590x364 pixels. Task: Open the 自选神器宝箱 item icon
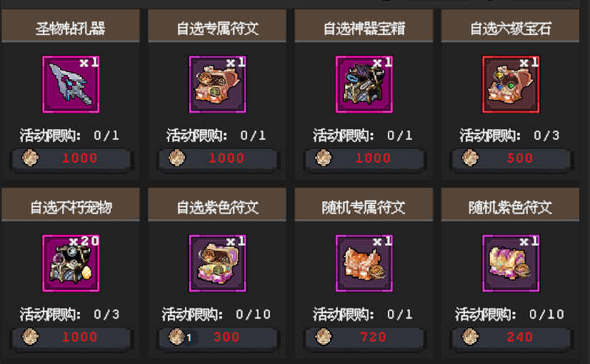coord(364,84)
